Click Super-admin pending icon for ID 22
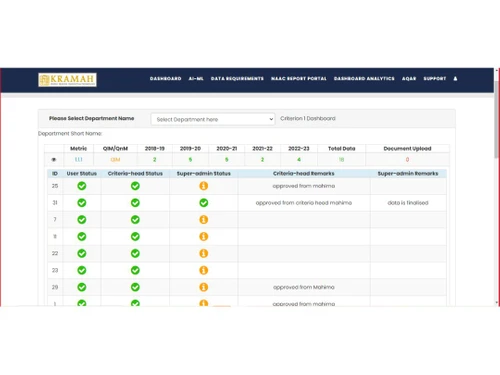Image resolution: width=500 pixels, height=375 pixels. tap(204, 253)
